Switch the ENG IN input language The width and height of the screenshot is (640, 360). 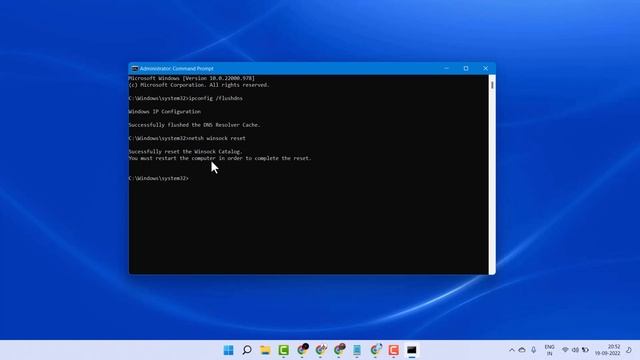[x=549, y=350]
